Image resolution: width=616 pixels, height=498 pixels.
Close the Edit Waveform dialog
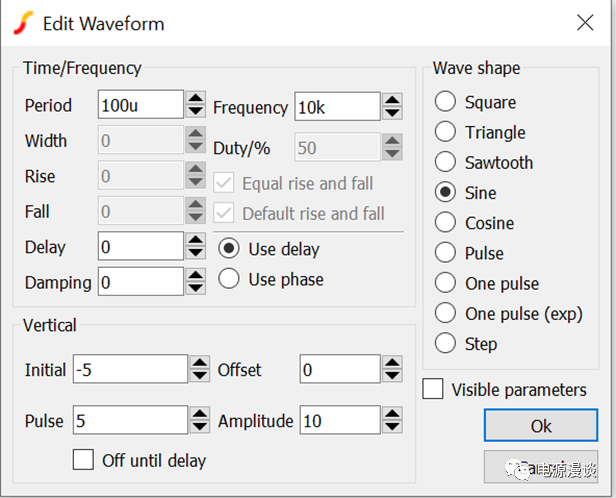(x=583, y=23)
